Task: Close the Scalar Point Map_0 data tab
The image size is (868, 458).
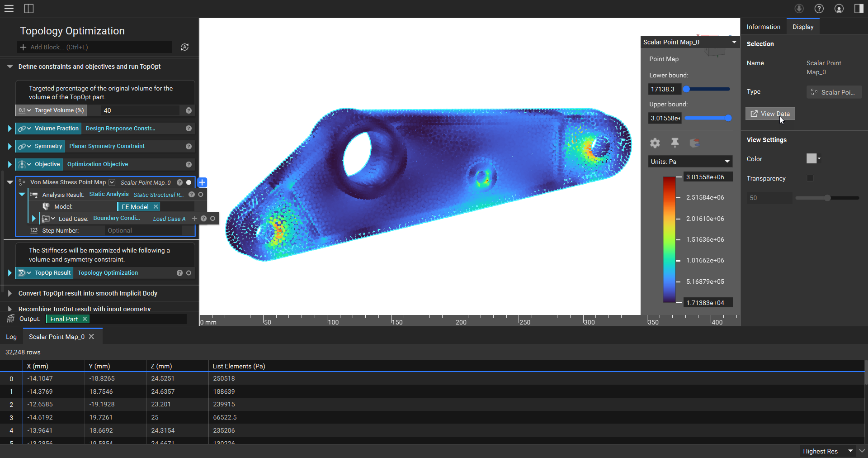Action: [x=91, y=337]
